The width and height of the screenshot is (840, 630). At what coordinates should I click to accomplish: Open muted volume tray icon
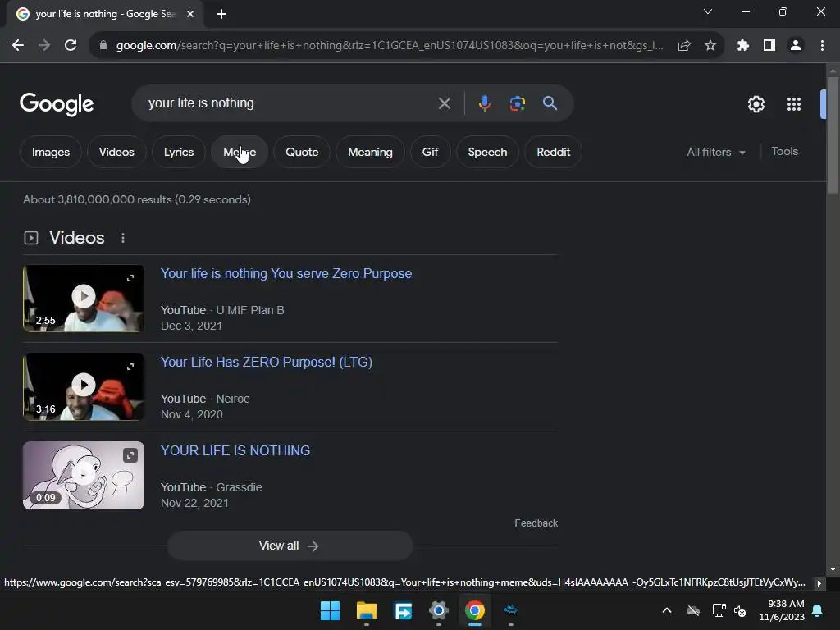[x=741, y=610]
